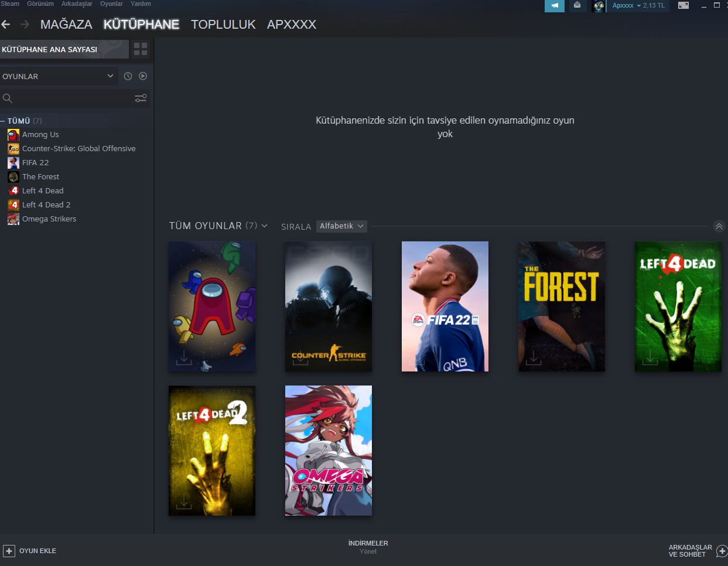Open the blue announcements megaphone icon

[x=554, y=6]
